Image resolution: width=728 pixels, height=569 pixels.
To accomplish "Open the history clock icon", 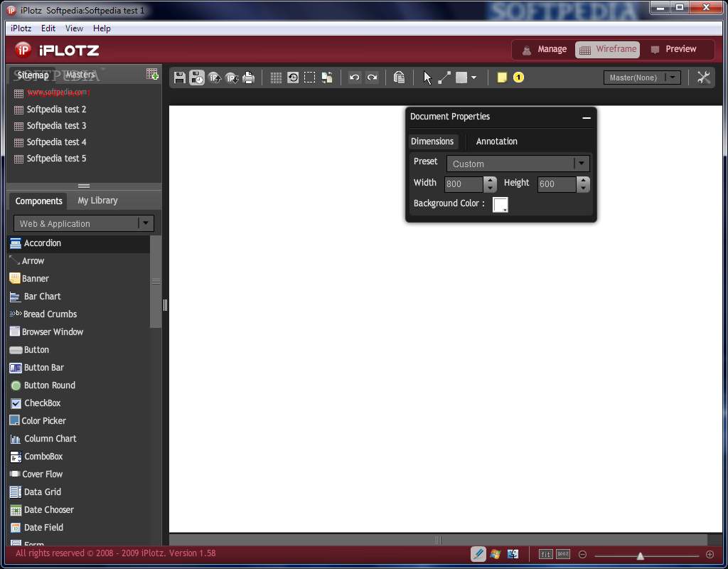I will pyautogui.click(x=293, y=78).
